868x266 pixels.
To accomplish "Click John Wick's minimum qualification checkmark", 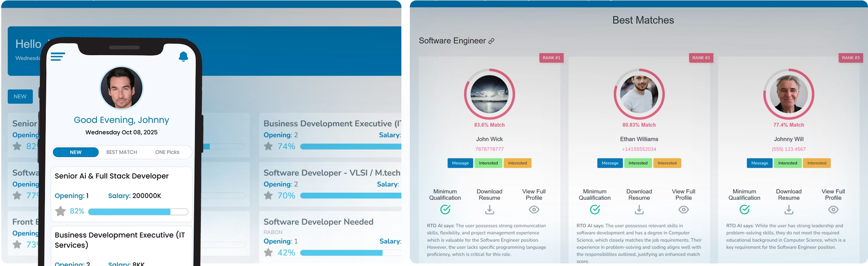I will [x=445, y=210].
